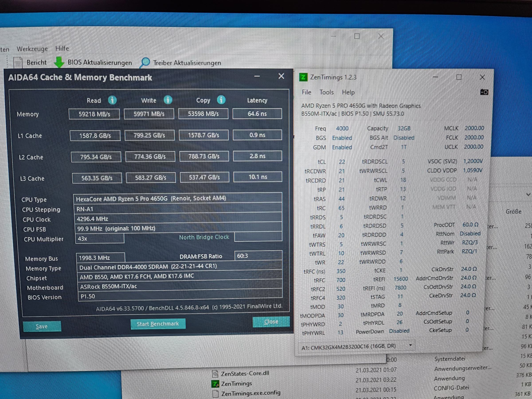
Task: Click BIOS Aktualisierungen toolbar label
Action: coord(100,63)
